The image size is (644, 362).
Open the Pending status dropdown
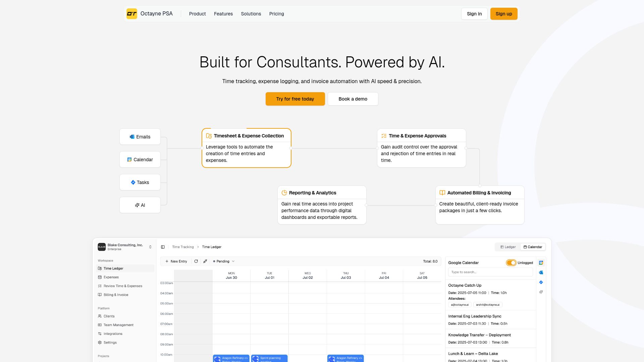(x=224, y=261)
